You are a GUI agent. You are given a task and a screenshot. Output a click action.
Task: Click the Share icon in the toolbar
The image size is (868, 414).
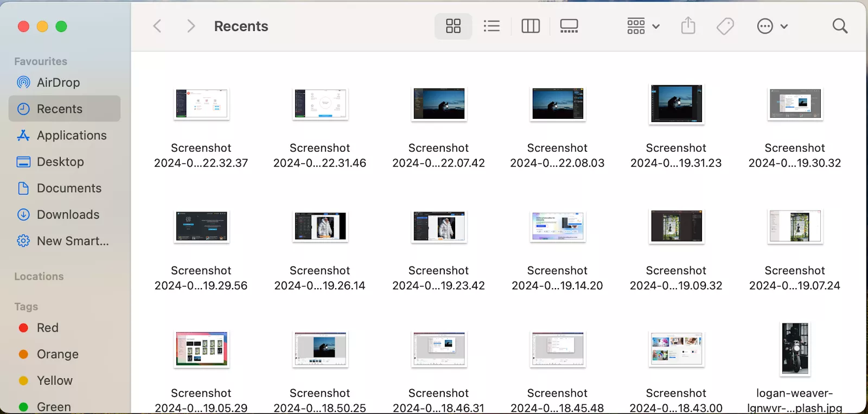click(688, 26)
